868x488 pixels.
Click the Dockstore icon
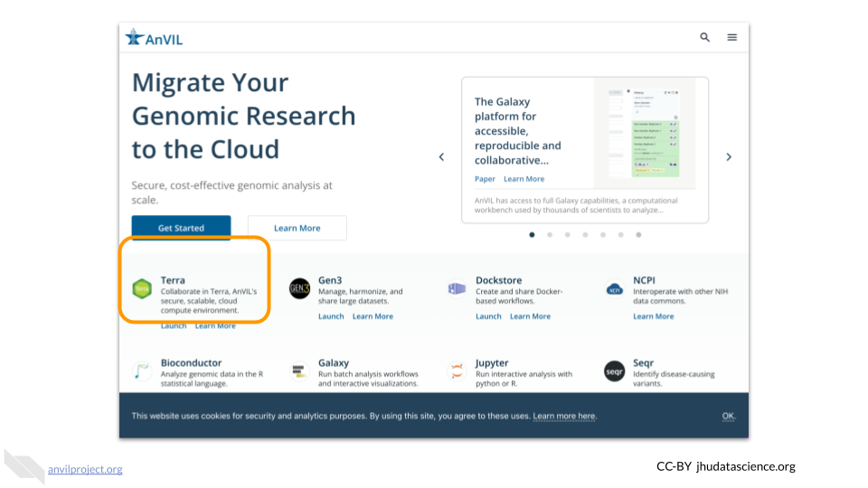tap(457, 288)
